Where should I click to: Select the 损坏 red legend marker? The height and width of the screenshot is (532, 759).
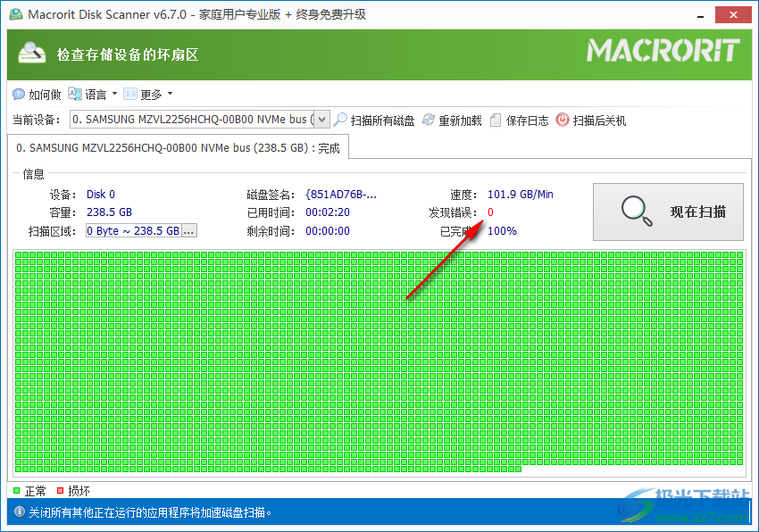point(61,490)
